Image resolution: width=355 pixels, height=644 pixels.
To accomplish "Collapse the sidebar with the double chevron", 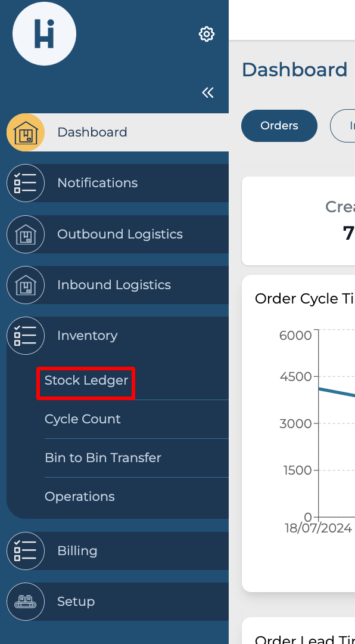I will click(207, 92).
